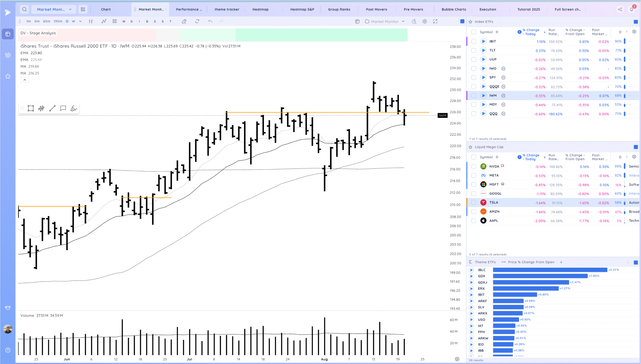This screenshot has width=641, height=364.
Task: Tick the SPY row checkbox
Action: [473, 78]
